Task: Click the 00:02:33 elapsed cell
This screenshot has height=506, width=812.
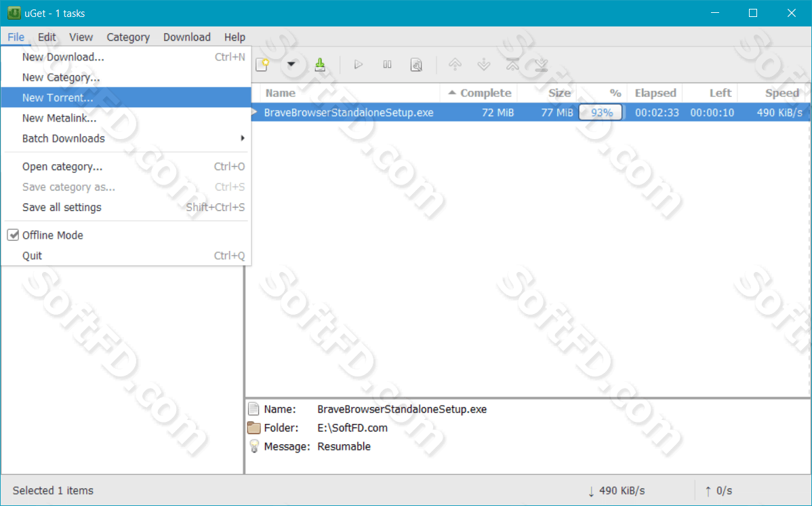Action: coord(657,113)
